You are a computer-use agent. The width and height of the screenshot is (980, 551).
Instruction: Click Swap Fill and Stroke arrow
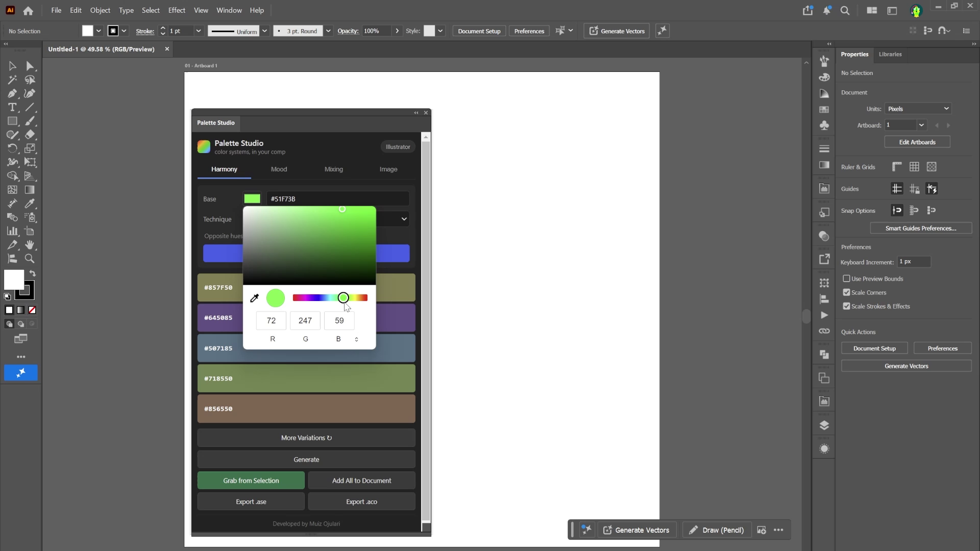33,273
